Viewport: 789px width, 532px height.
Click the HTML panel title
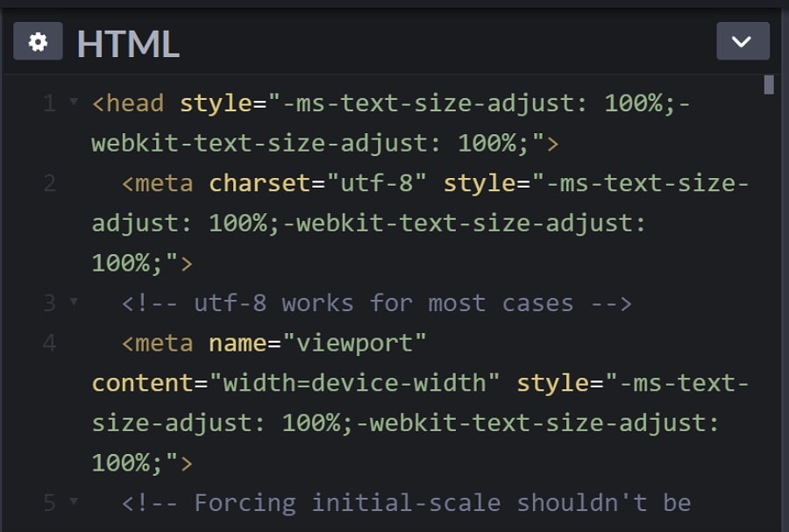click(128, 43)
